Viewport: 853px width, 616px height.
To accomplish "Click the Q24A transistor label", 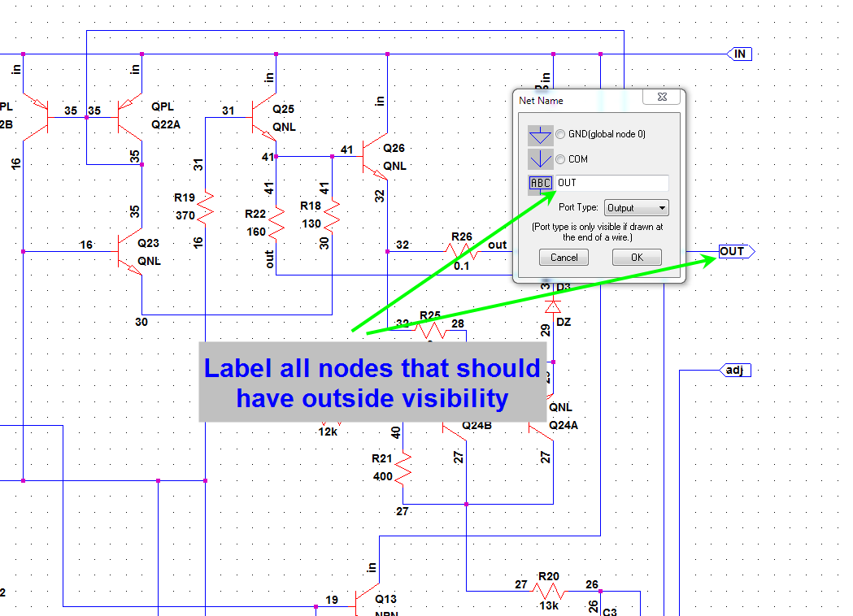I will click(x=564, y=425).
